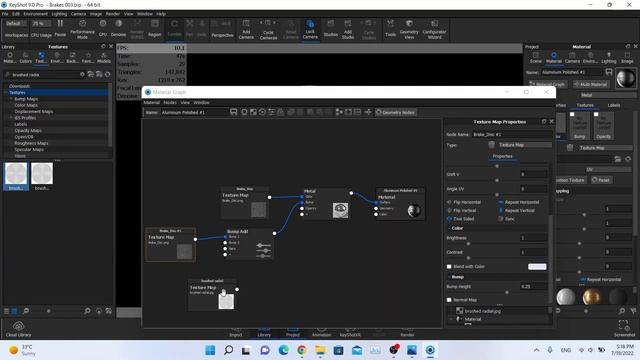
Task: Click the align nodes icon in Material Graph toolbar
Action: 339,112
